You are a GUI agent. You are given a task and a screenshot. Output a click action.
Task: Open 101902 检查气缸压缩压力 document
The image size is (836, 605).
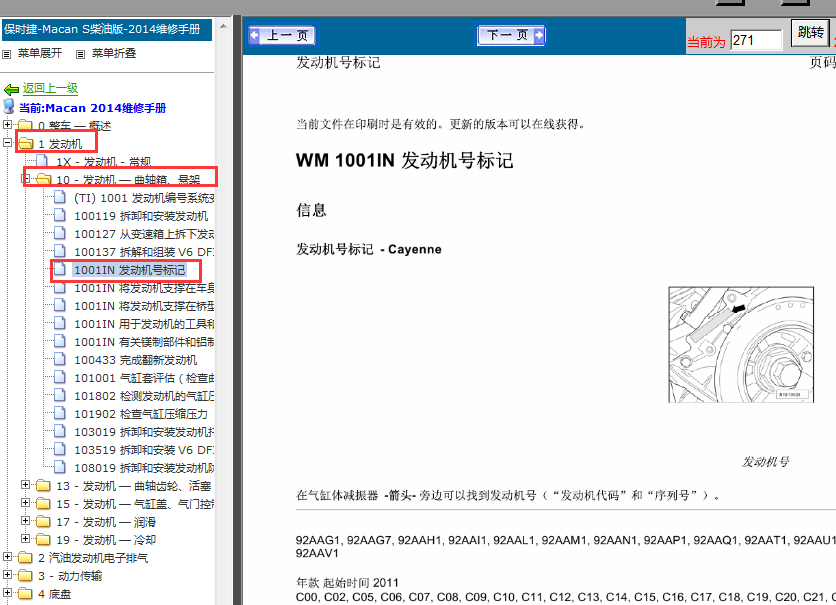click(x=141, y=414)
